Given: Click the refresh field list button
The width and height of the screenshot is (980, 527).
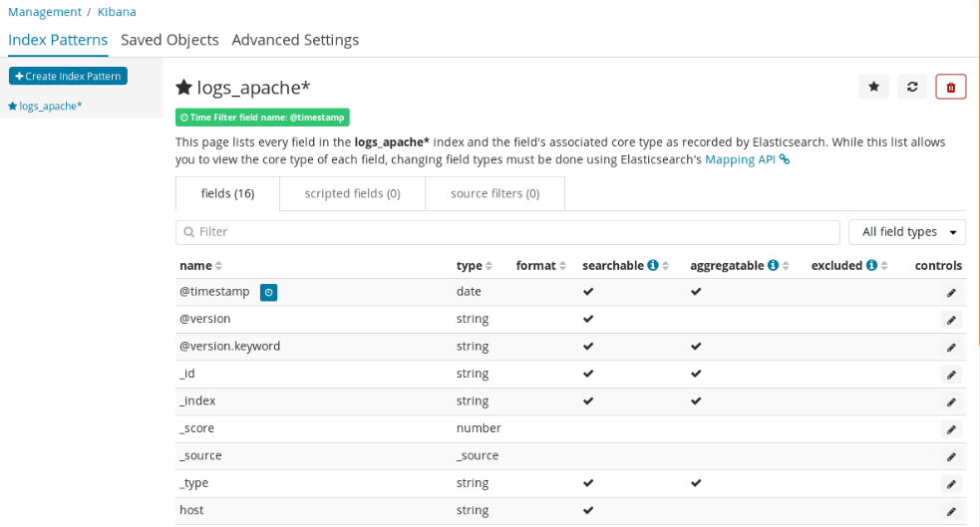Looking at the screenshot, I should [x=912, y=87].
